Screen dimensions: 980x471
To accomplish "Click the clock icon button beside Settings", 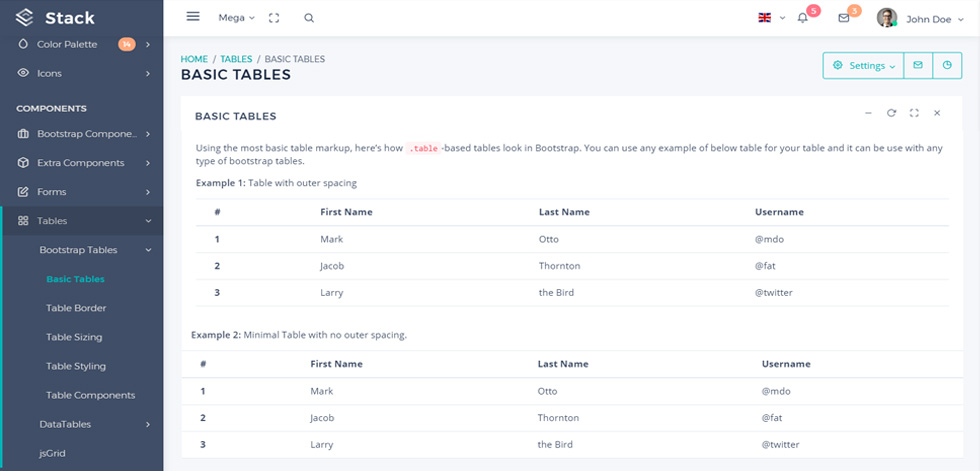I will click(948, 65).
